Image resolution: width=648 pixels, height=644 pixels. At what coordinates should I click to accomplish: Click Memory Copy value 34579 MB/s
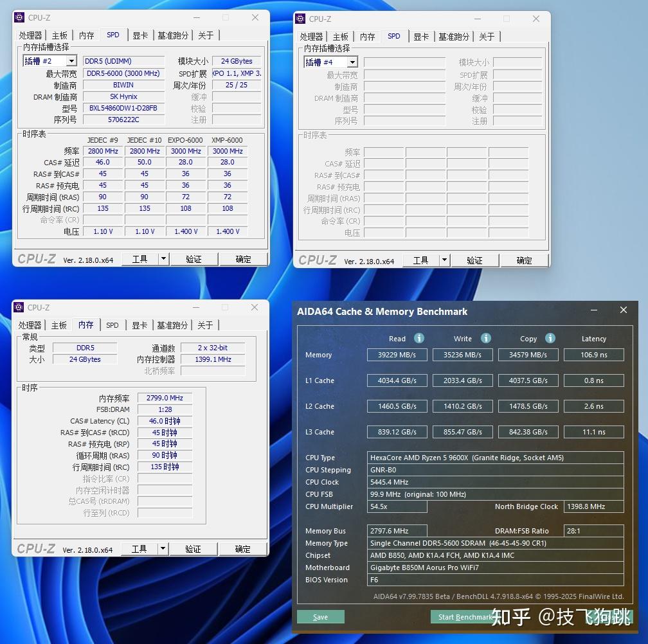pyautogui.click(x=528, y=355)
